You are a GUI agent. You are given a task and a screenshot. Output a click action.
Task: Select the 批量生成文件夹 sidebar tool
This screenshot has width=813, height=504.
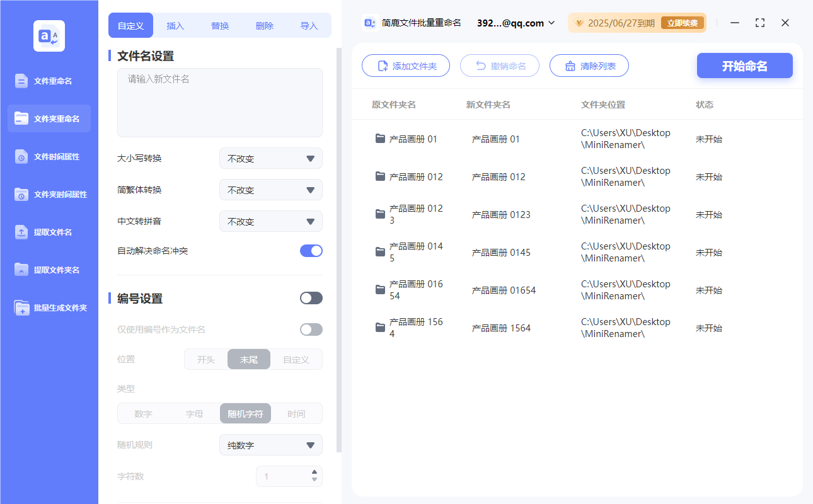[x=49, y=307]
